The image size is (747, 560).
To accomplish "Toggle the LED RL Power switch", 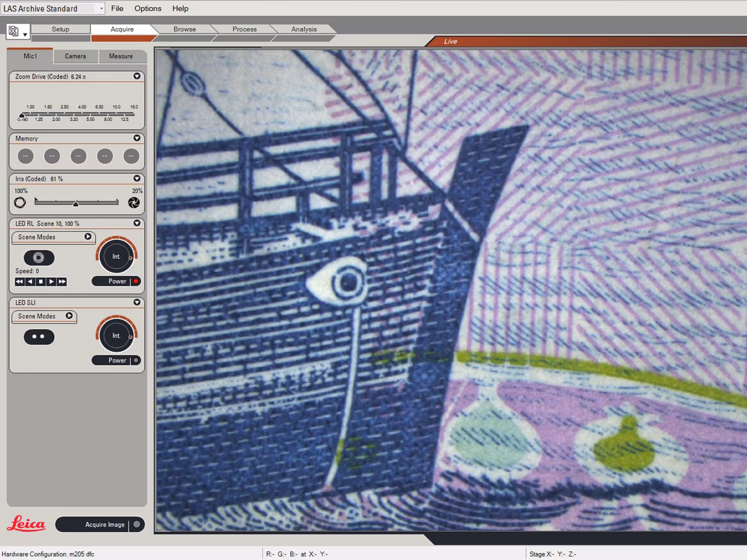I will 117,281.
